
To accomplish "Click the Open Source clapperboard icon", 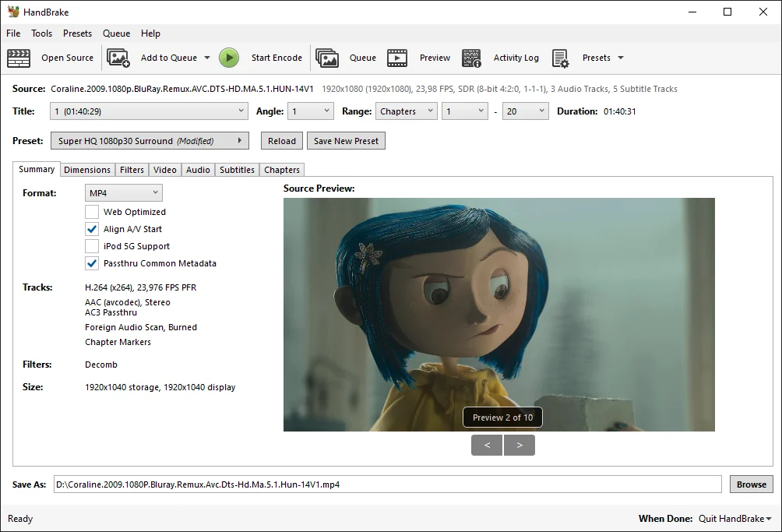I will pyautogui.click(x=19, y=58).
